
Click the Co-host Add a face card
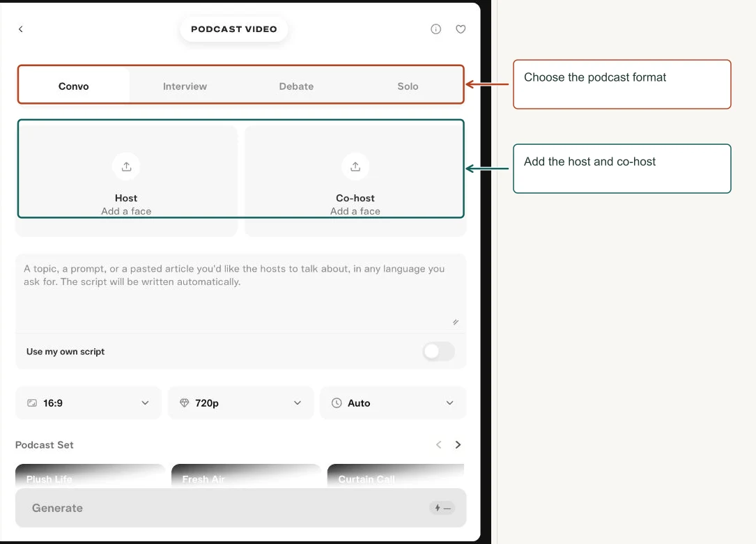pyautogui.click(x=355, y=180)
